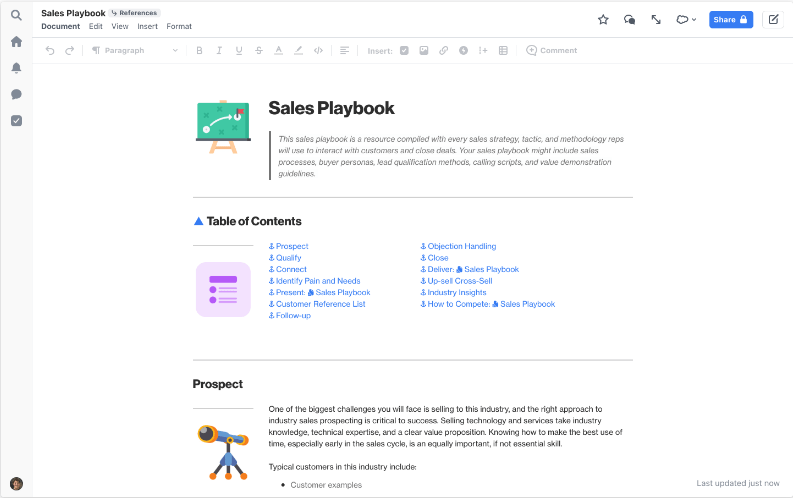
Task: Open text alignment options
Action: (344, 51)
